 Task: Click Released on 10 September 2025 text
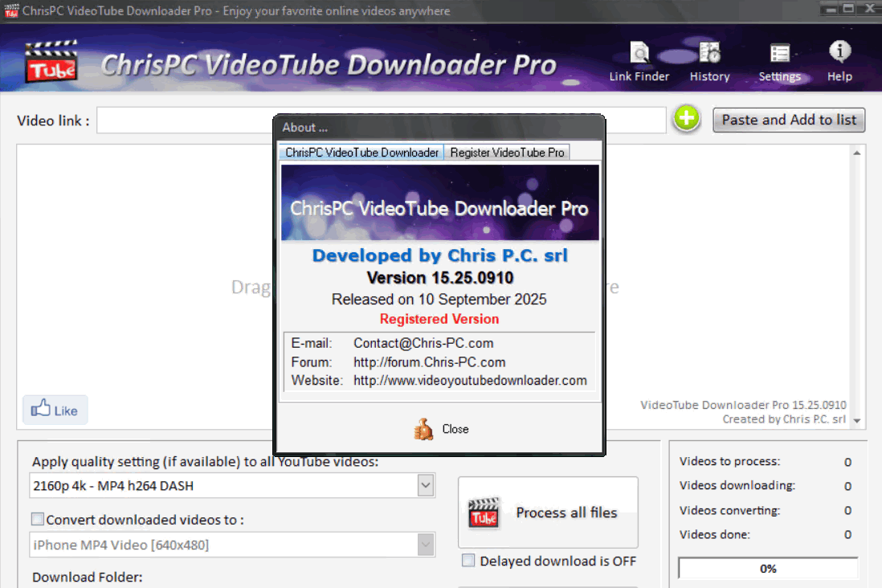coord(439,300)
